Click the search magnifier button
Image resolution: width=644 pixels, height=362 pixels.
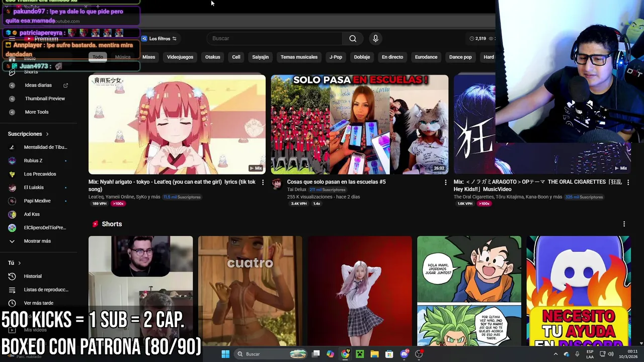353,38
